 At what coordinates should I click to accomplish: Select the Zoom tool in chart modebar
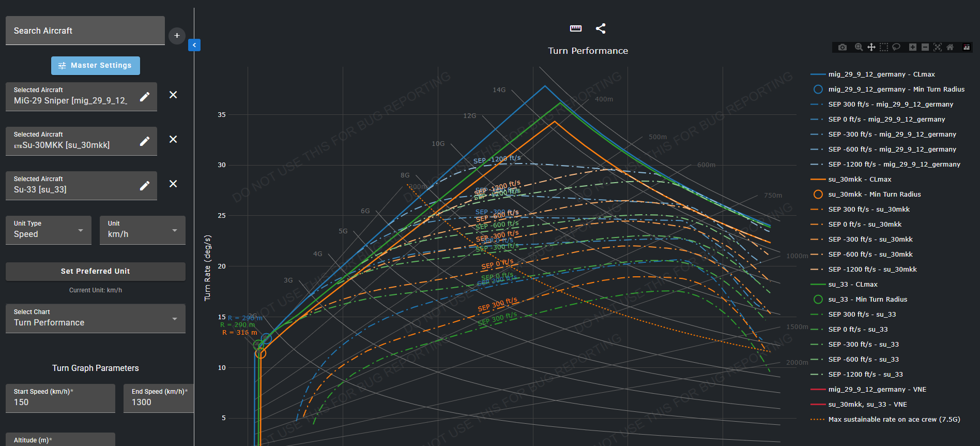click(x=859, y=47)
